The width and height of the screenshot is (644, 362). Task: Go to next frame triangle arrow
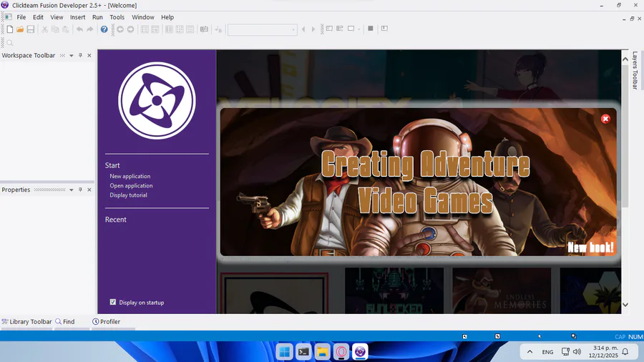pyautogui.click(x=313, y=29)
